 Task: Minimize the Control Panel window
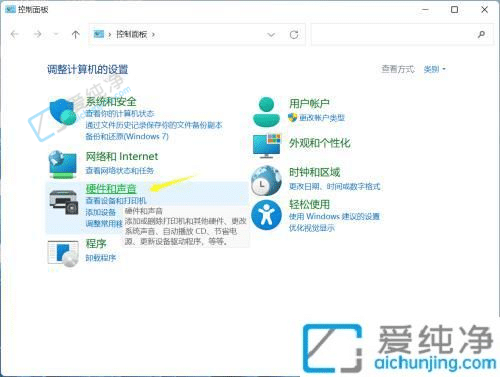coord(425,10)
